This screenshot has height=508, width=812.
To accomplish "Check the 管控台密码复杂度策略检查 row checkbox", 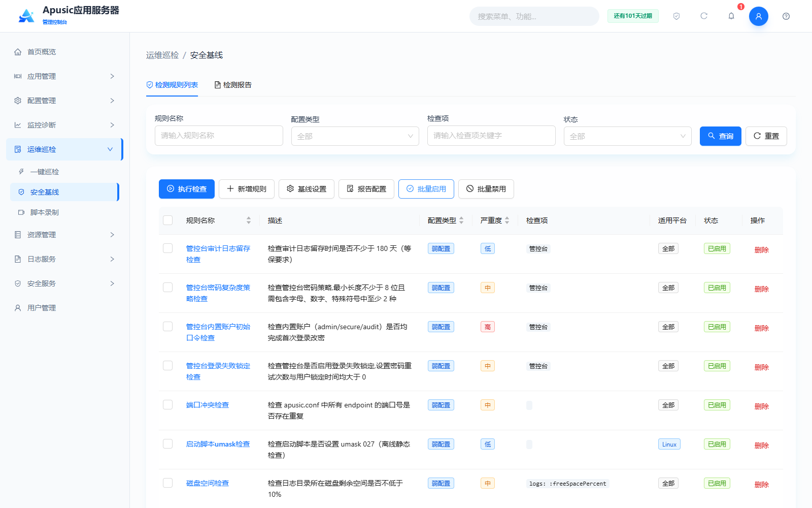I will (168, 288).
